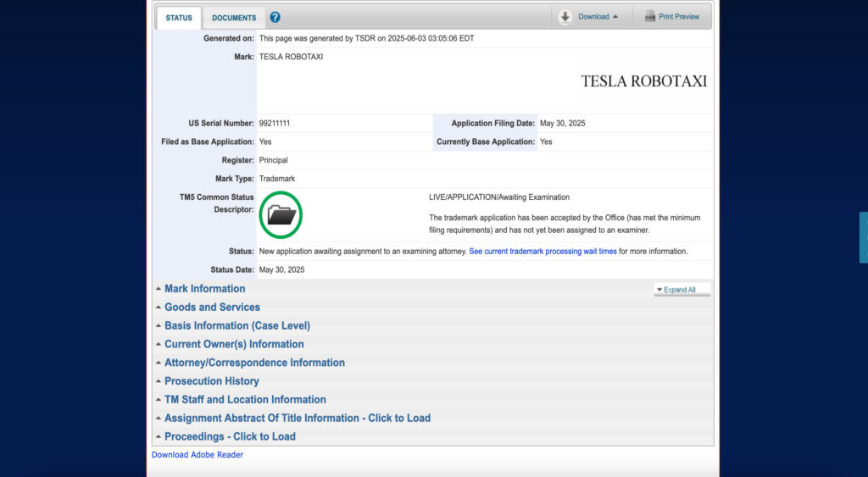Open current trademark processing wait times link
This screenshot has width=868, height=477.
pyautogui.click(x=542, y=252)
